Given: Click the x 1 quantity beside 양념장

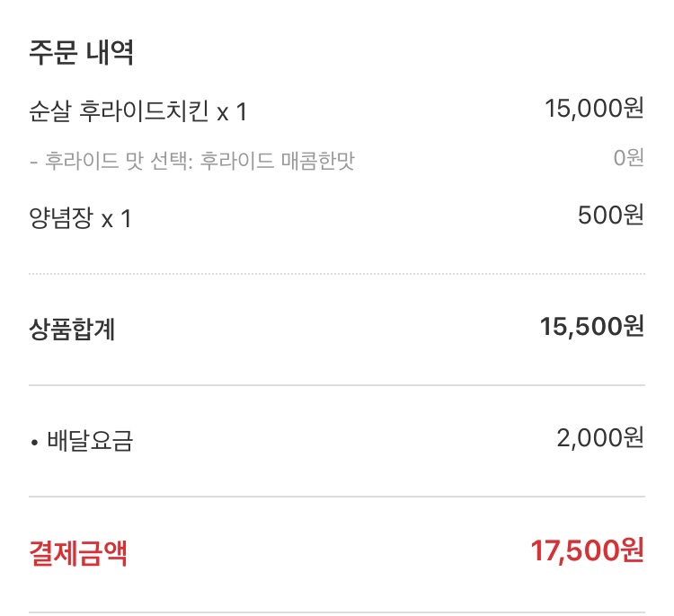Looking at the screenshot, I should point(116,219).
